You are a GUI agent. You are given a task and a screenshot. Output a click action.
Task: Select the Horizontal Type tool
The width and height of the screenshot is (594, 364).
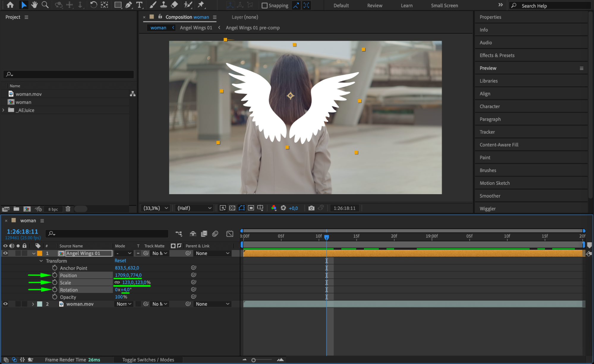[x=139, y=5]
